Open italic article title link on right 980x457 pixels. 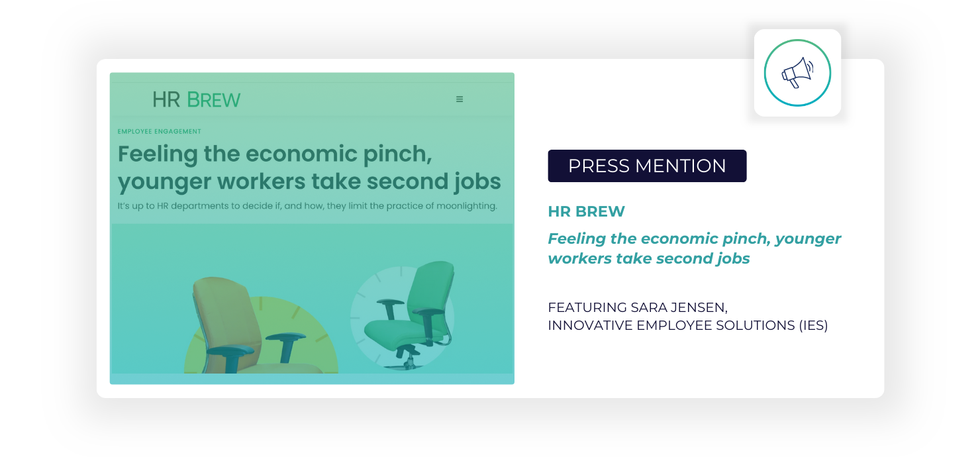(x=694, y=248)
